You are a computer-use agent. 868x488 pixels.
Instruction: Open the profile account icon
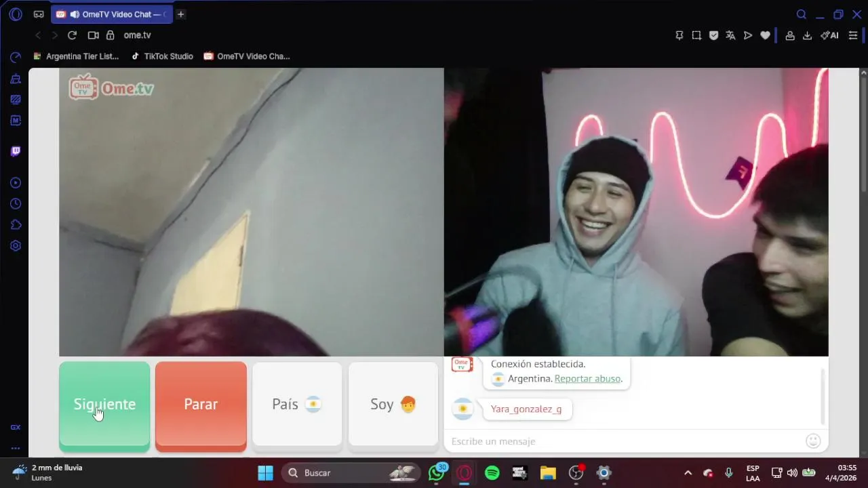point(790,35)
